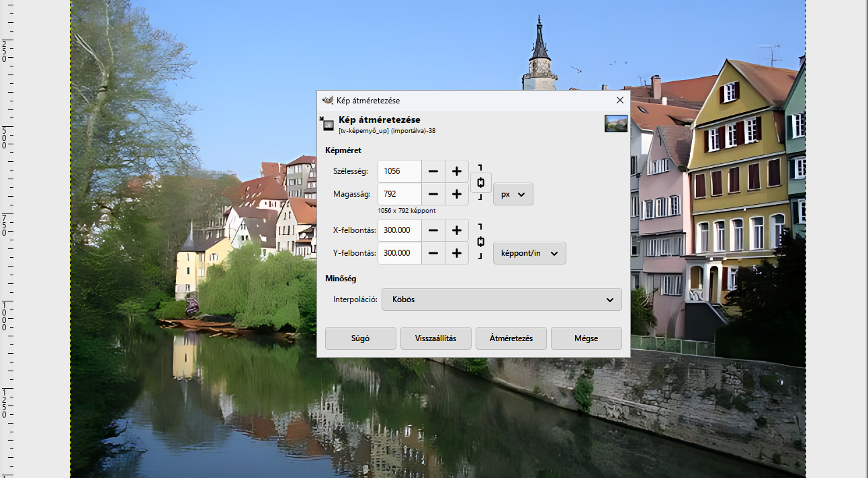Click the 'Y-felbontás:' label
Viewport: 868px width, 478px height.
[355, 253]
